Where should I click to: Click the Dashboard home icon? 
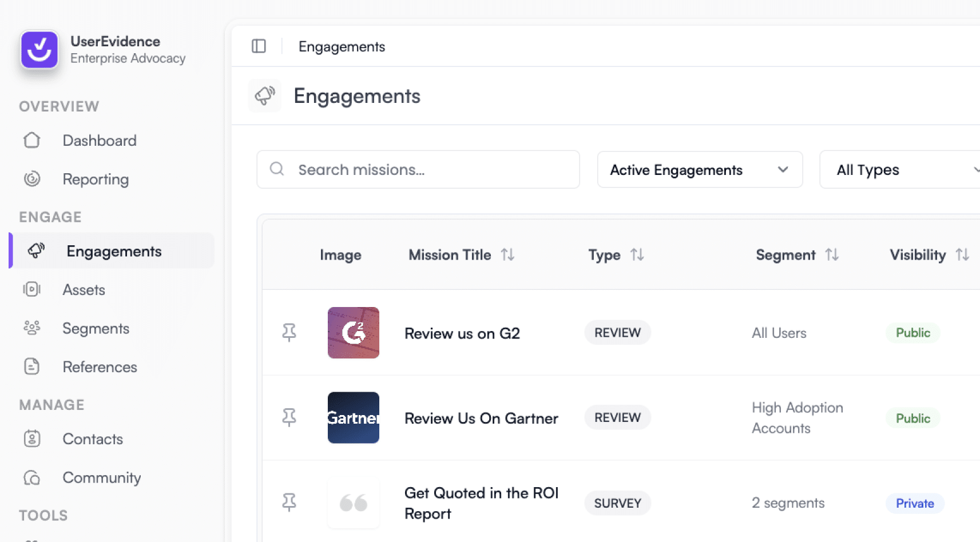(32, 141)
